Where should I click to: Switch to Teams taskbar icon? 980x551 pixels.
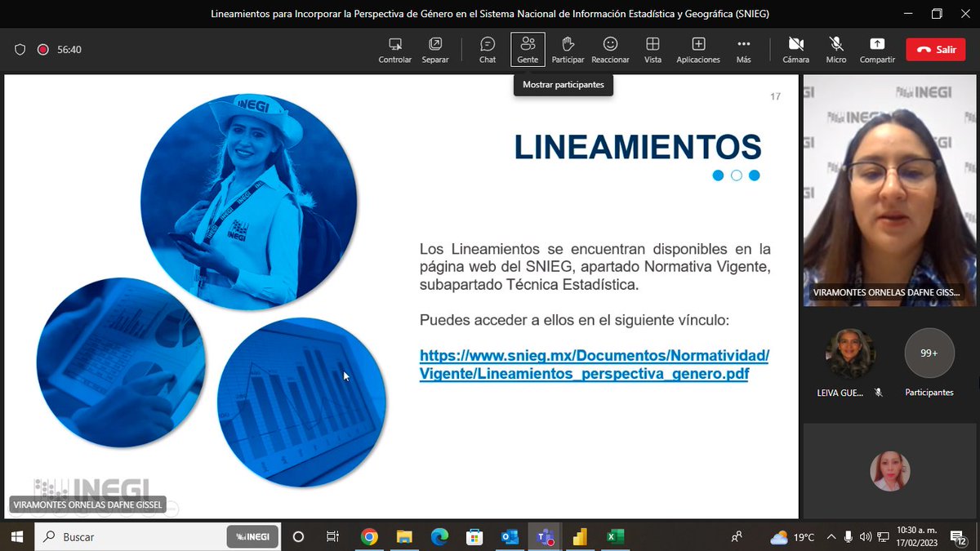(545, 536)
